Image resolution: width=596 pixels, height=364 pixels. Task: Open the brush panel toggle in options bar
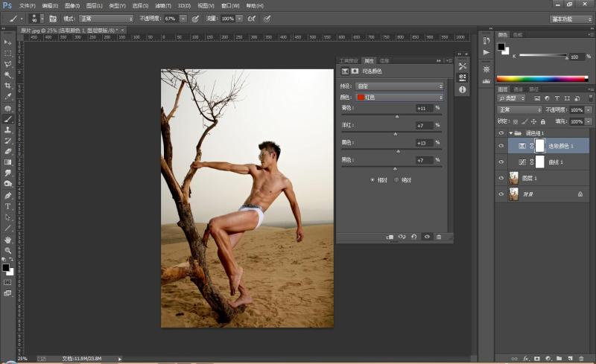(x=53, y=19)
